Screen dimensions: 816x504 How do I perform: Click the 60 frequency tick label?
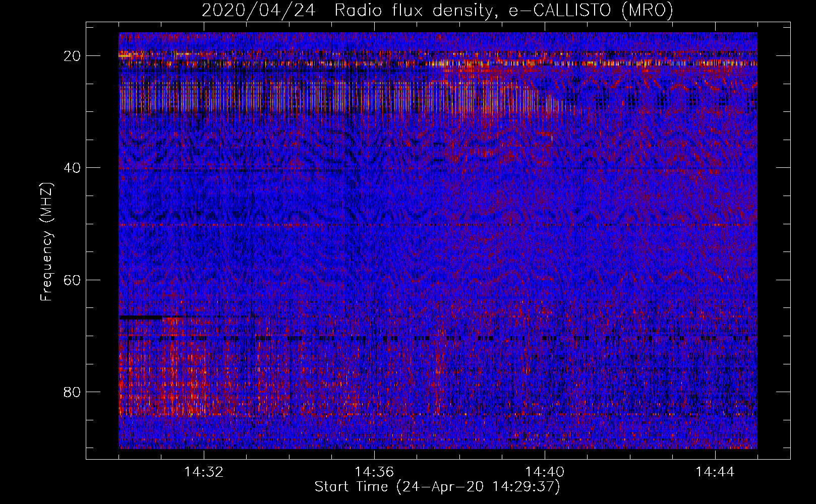(73, 280)
